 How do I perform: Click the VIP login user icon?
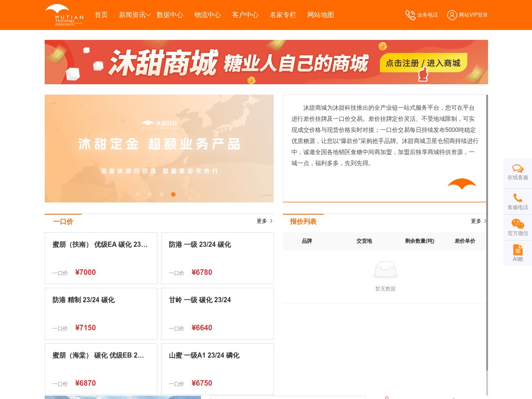coord(452,15)
